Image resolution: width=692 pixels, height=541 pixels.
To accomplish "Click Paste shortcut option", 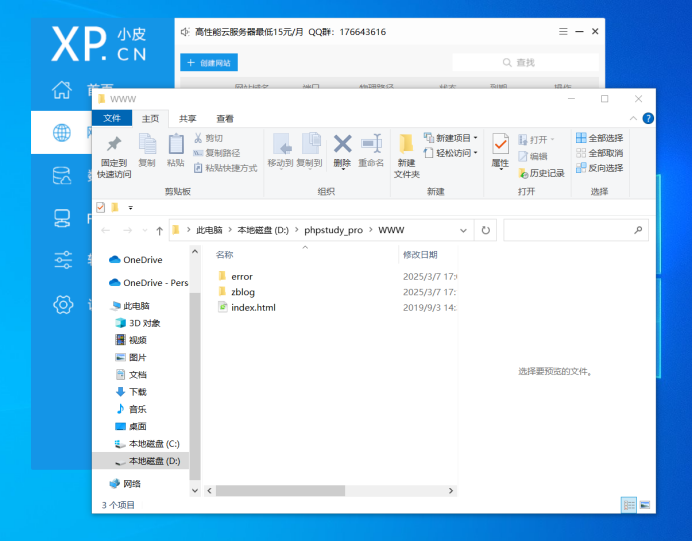I will [226, 168].
